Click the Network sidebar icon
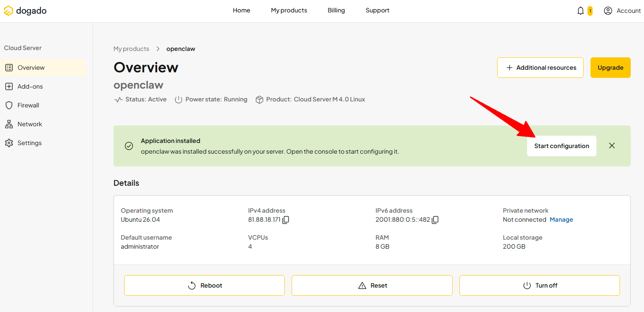This screenshot has height=312, width=644. coord(9,124)
